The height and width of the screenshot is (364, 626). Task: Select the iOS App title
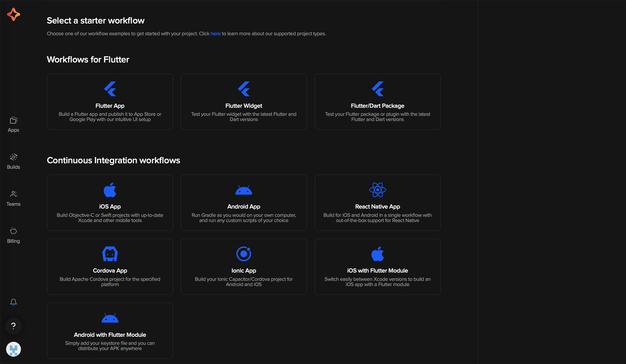[110, 207]
